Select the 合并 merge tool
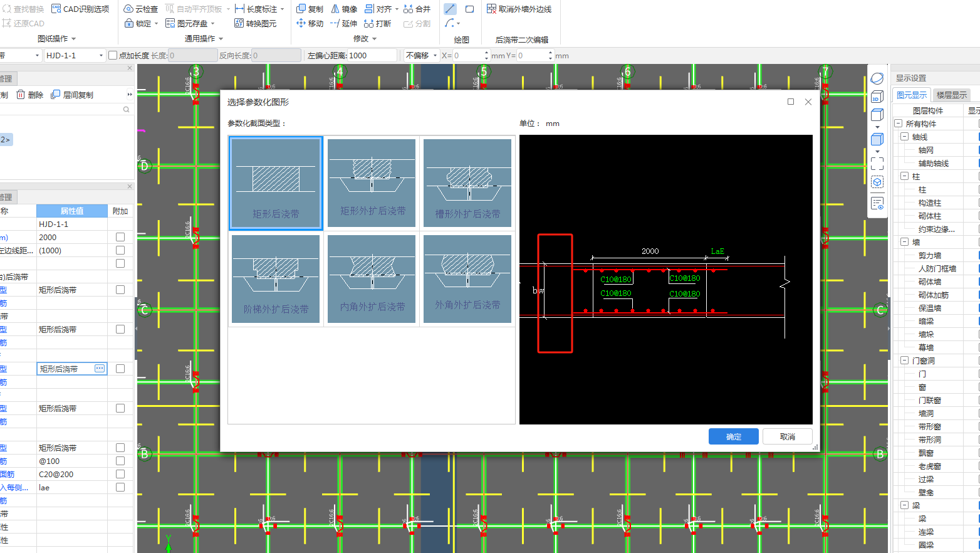This screenshot has width=980, height=553. point(417,9)
